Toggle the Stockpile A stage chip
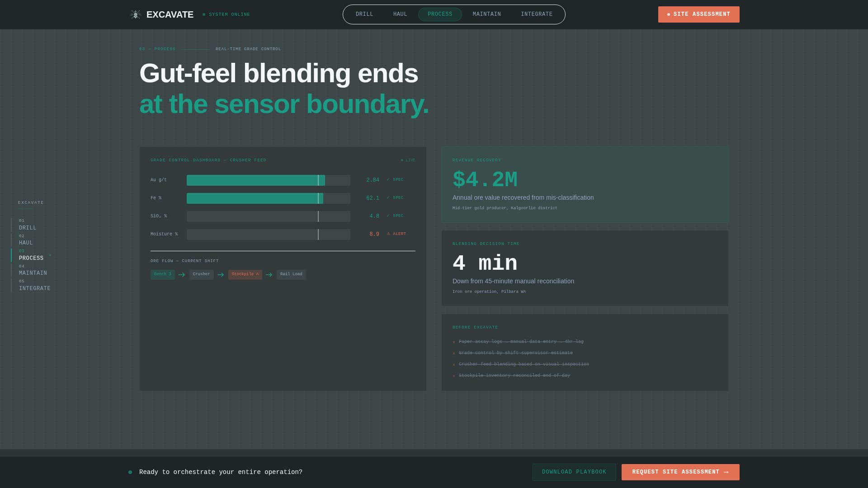868x488 pixels. pyautogui.click(x=245, y=274)
